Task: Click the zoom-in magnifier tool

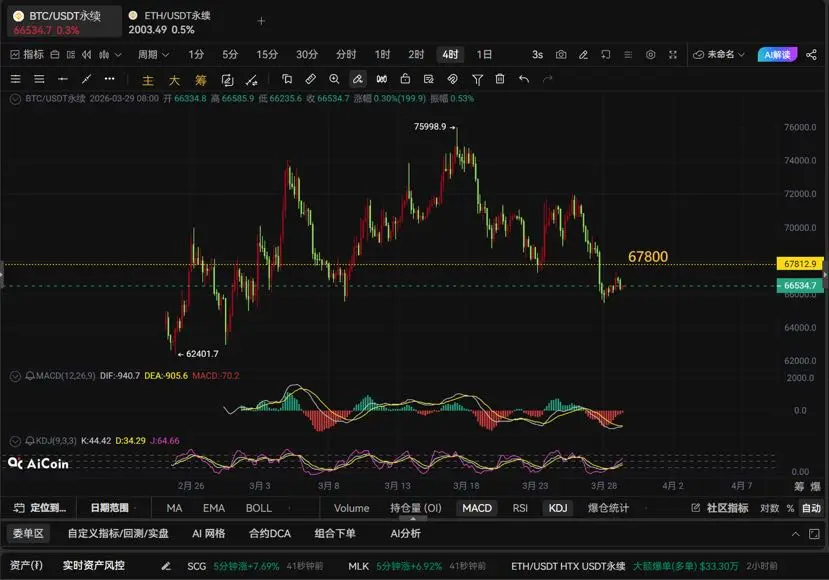Action: click(x=334, y=79)
